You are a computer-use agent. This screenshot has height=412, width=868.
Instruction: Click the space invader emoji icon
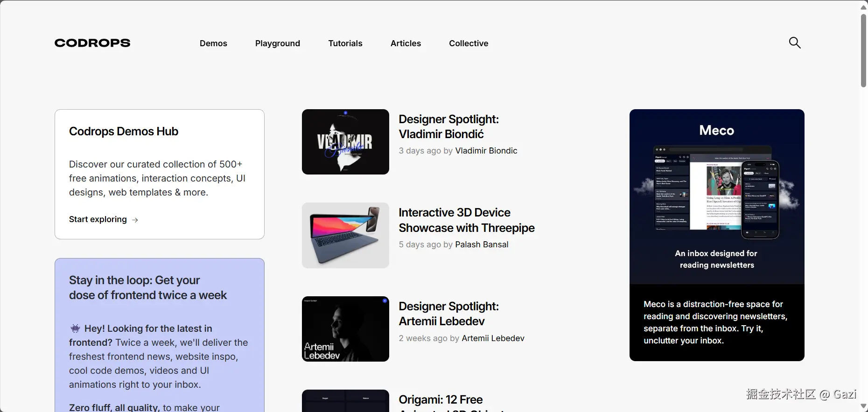(x=75, y=328)
